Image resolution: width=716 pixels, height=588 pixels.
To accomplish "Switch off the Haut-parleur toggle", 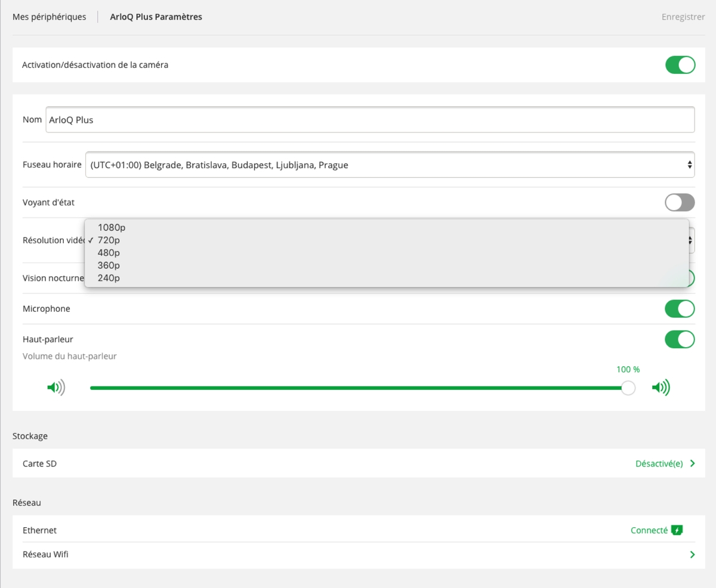I will 680,339.
